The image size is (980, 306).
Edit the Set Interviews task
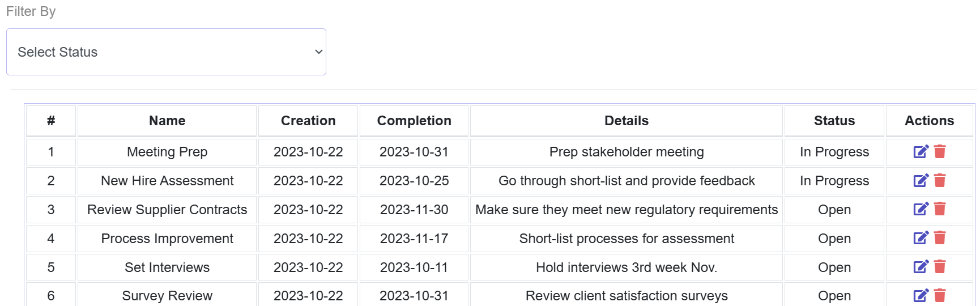[x=921, y=267]
